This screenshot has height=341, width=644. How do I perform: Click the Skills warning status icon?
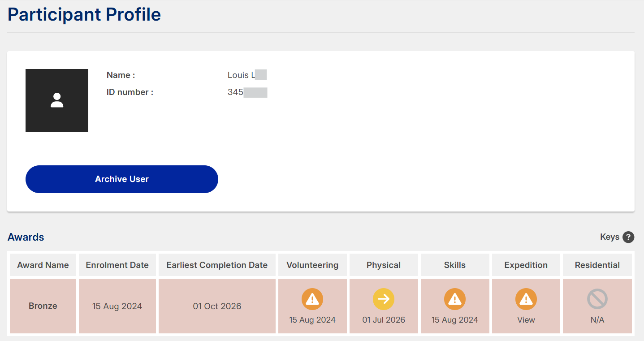(455, 299)
